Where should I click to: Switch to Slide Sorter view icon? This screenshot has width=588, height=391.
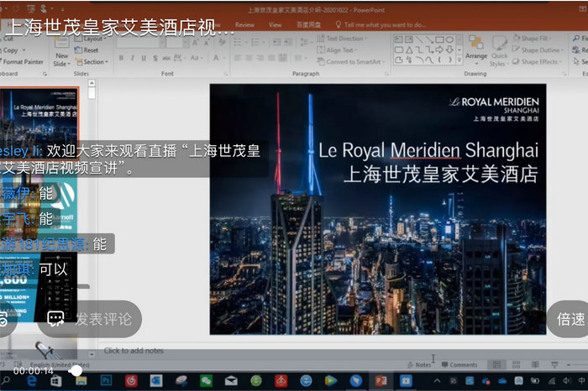tap(516, 364)
